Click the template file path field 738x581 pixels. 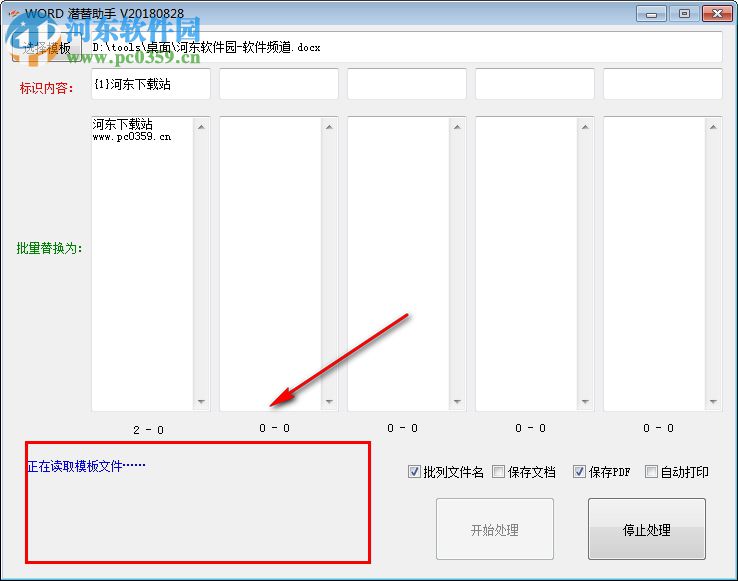click(x=406, y=47)
